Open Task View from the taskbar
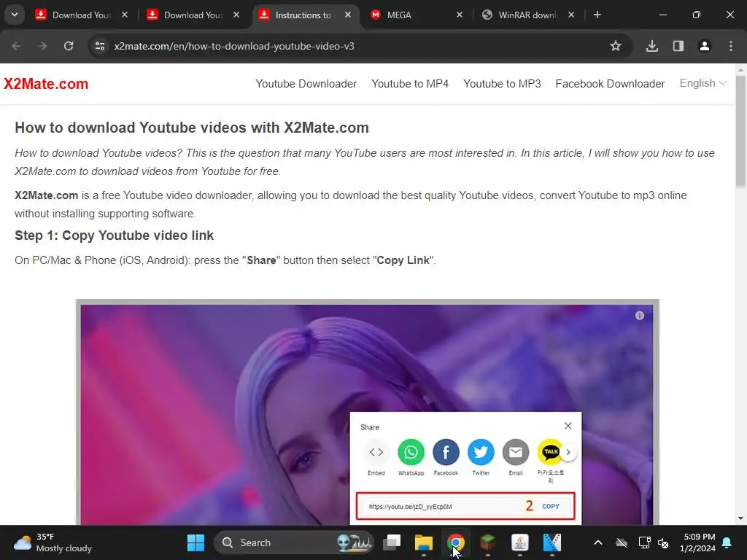747x560 pixels. tap(392, 542)
